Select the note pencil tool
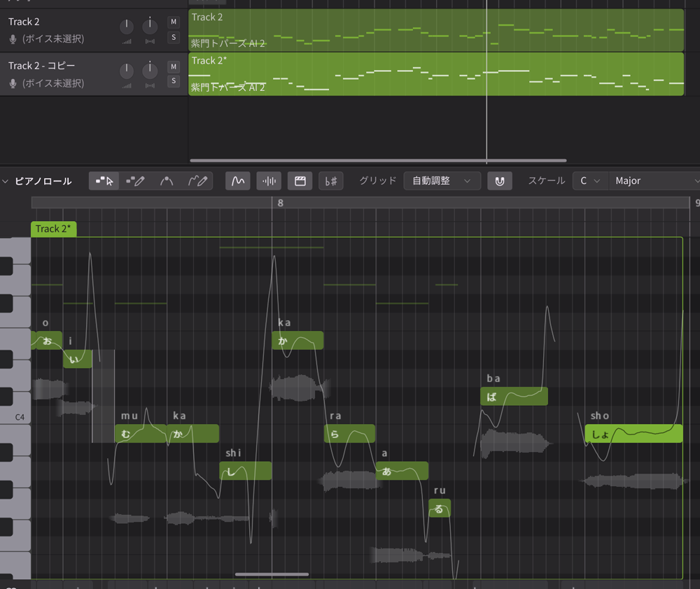Screen dimensions: 700x589 (x=135, y=181)
